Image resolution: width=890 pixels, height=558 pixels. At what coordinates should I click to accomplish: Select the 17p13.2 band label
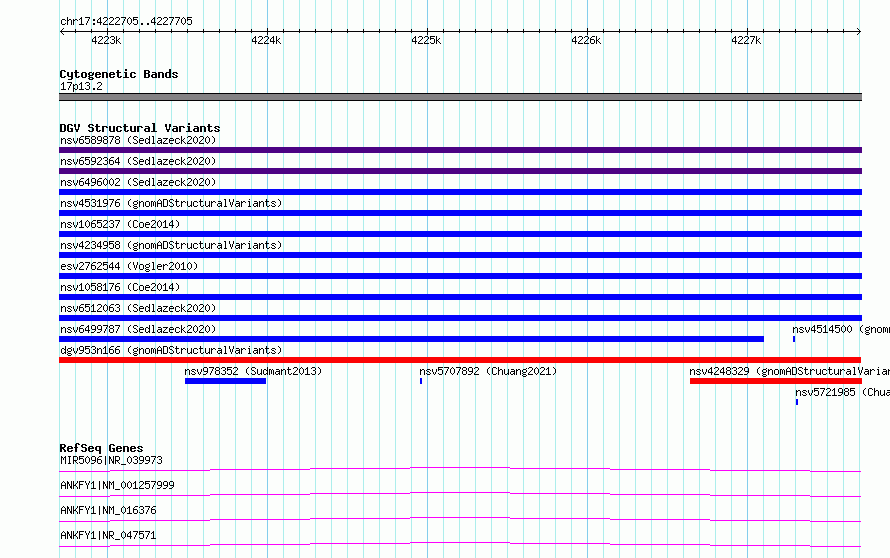pyautogui.click(x=81, y=86)
